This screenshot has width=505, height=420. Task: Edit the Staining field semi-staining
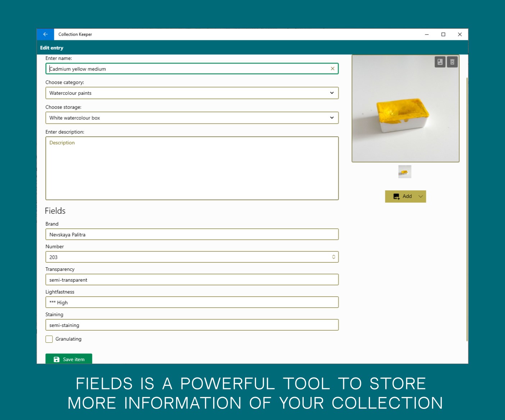coord(192,325)
